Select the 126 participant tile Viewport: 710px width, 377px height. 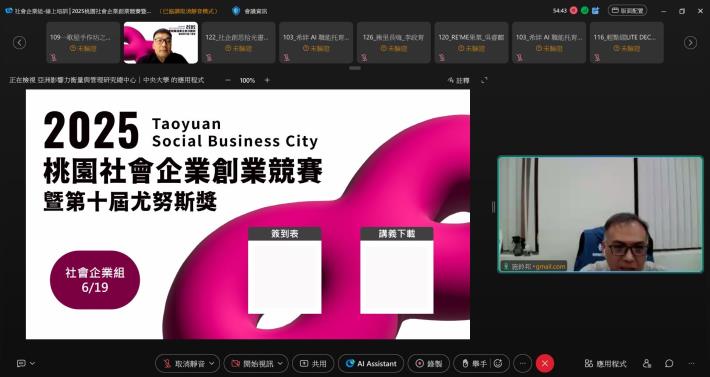point(393,43)
